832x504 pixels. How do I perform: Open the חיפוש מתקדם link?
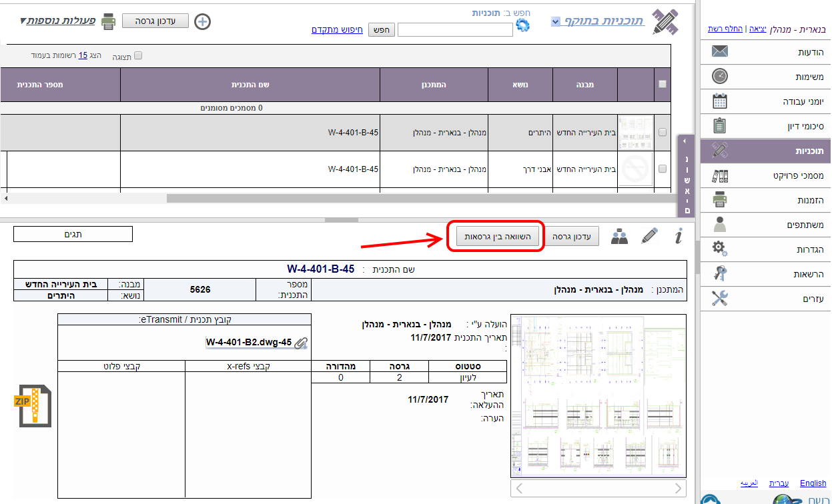pos(337,29)
